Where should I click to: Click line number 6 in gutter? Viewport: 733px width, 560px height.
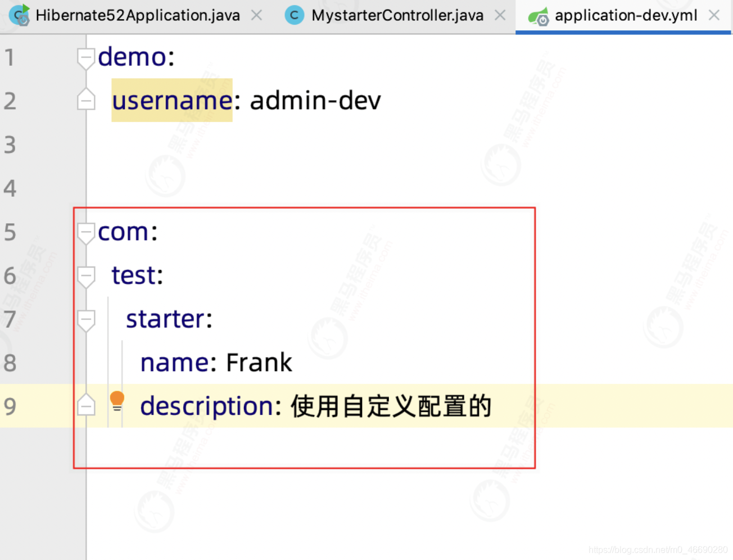[10, 276]
